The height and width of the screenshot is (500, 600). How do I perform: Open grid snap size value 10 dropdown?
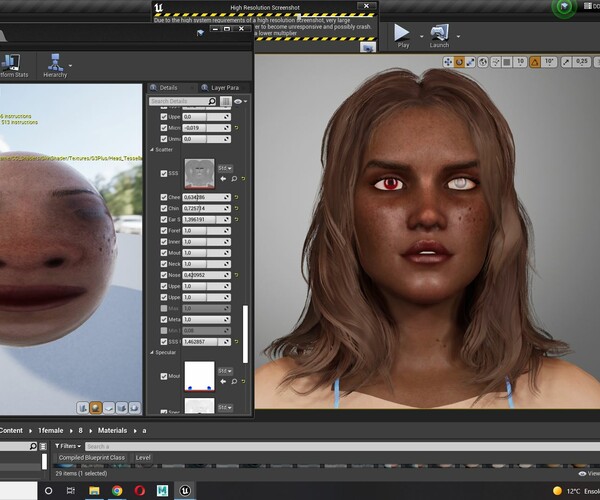point(520,62)
